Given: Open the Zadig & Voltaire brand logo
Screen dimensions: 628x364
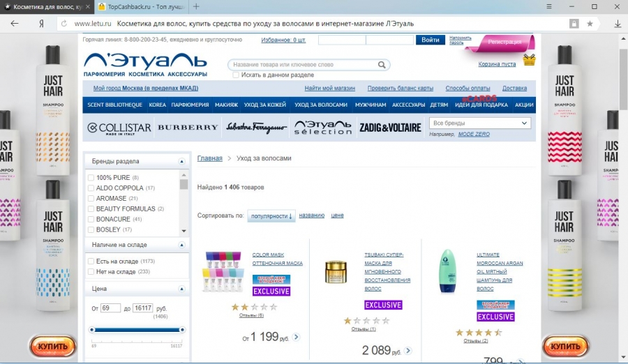Looking at the screenshot, I should click(390, 128).
